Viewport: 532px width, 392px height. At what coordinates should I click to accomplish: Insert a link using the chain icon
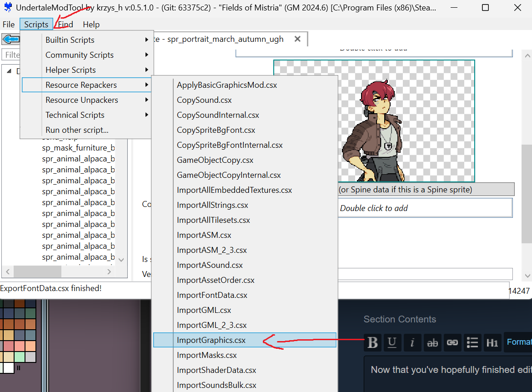[452, 342]
